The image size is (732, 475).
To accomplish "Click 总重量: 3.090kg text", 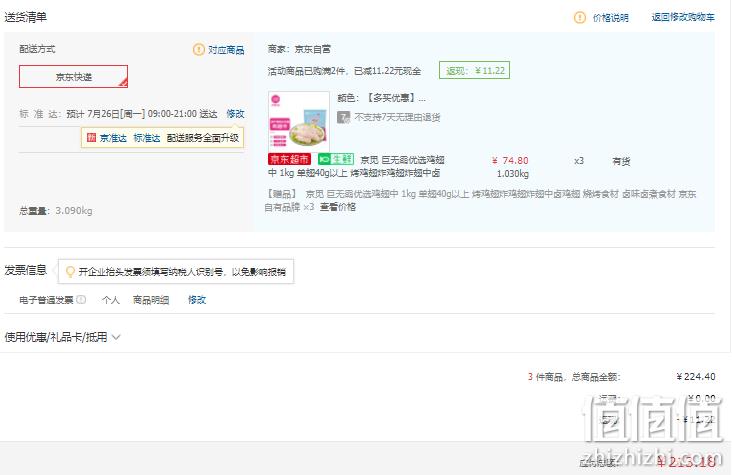I will (56, 211).
